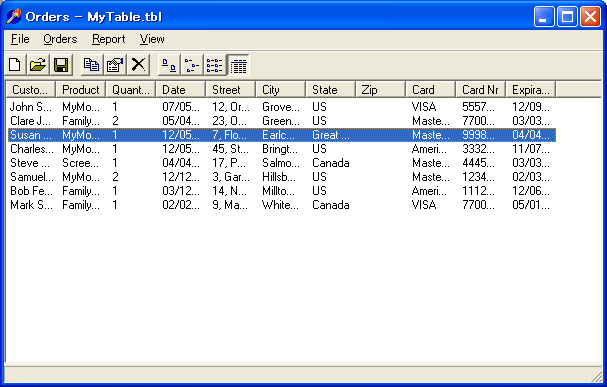Click card number cell '1234...'

point(478,177)
